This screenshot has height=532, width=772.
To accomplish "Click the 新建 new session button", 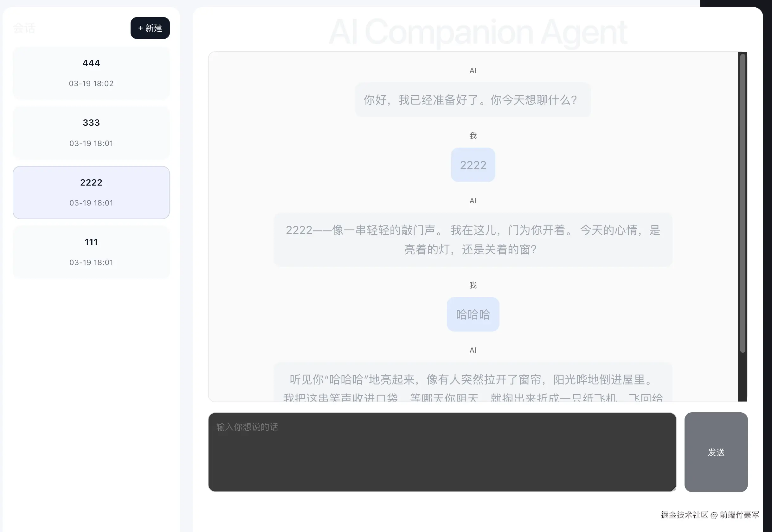I will (x=150, y=28).
